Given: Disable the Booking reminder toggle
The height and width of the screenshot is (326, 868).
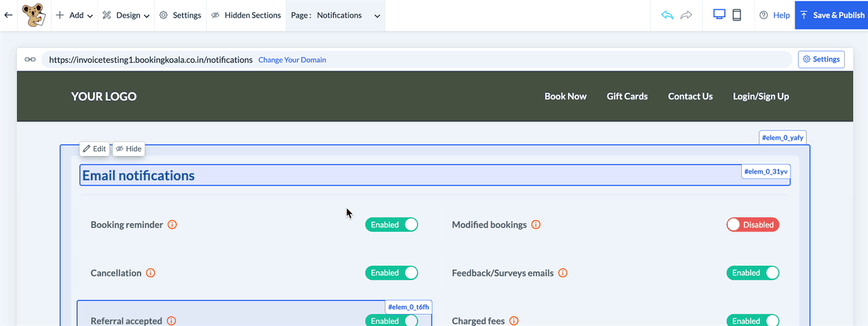Looking at the screenshot, I should (392, 225).
